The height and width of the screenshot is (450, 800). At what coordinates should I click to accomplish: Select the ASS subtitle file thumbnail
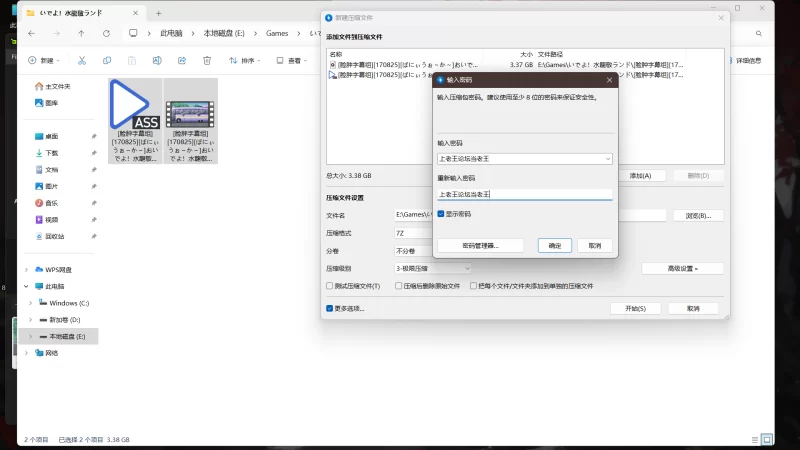click(135, 121)
